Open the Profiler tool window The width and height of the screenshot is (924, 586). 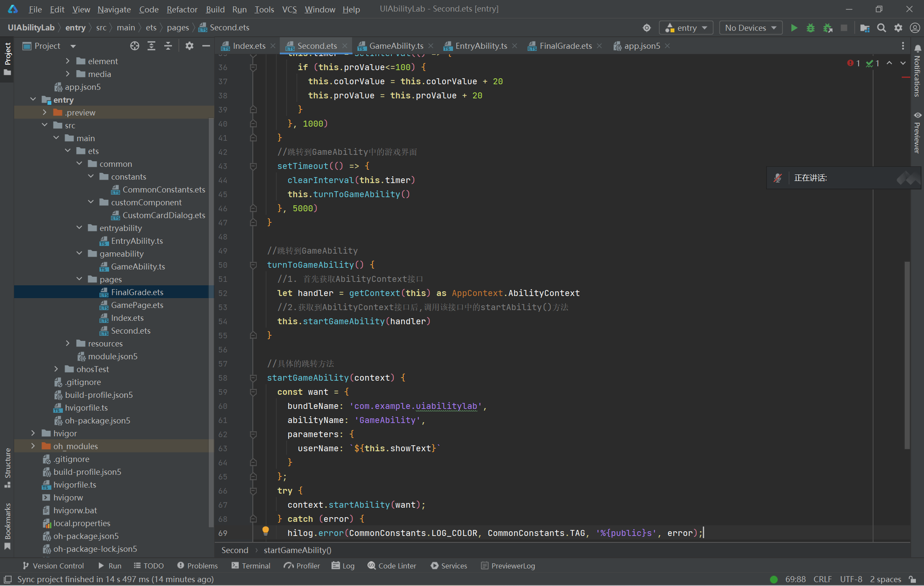(x=302, y=565)
